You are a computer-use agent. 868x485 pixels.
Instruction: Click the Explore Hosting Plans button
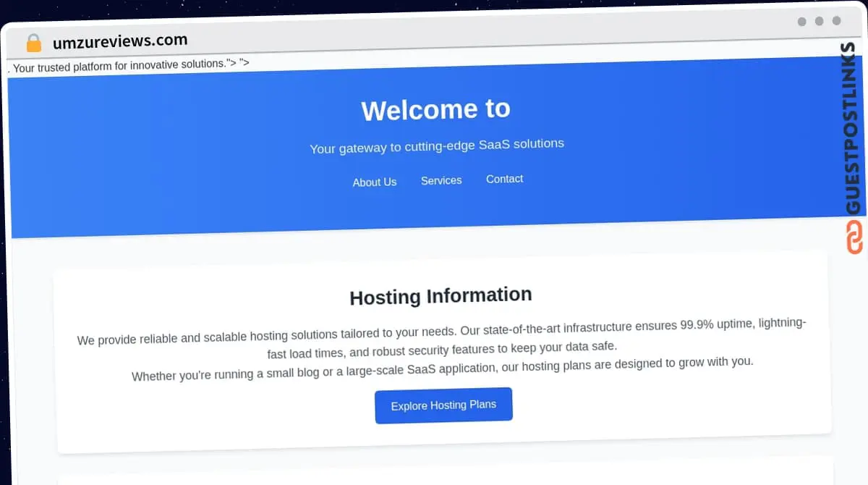coord(443,405)
